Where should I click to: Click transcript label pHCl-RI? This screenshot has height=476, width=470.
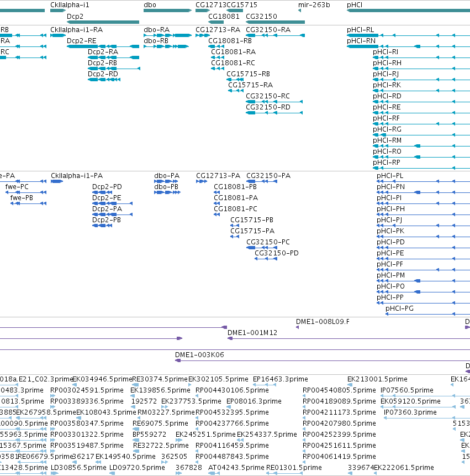pos(385,52)
